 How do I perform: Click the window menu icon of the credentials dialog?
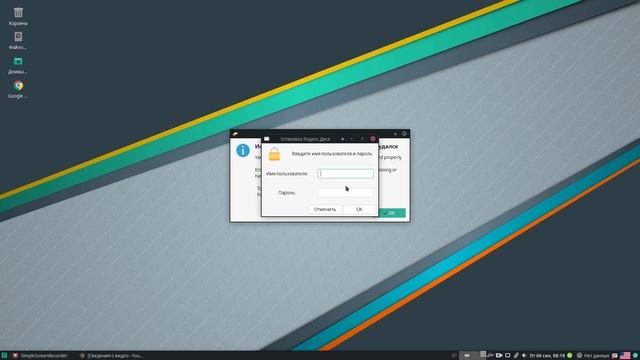click(267, 139)
